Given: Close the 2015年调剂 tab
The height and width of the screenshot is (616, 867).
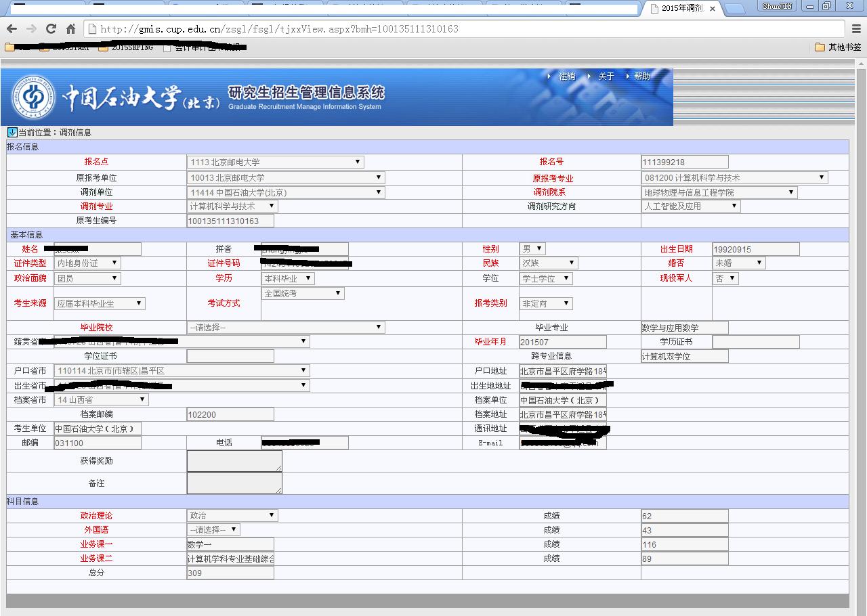Looking at the screenshot, I should (713, 9).
